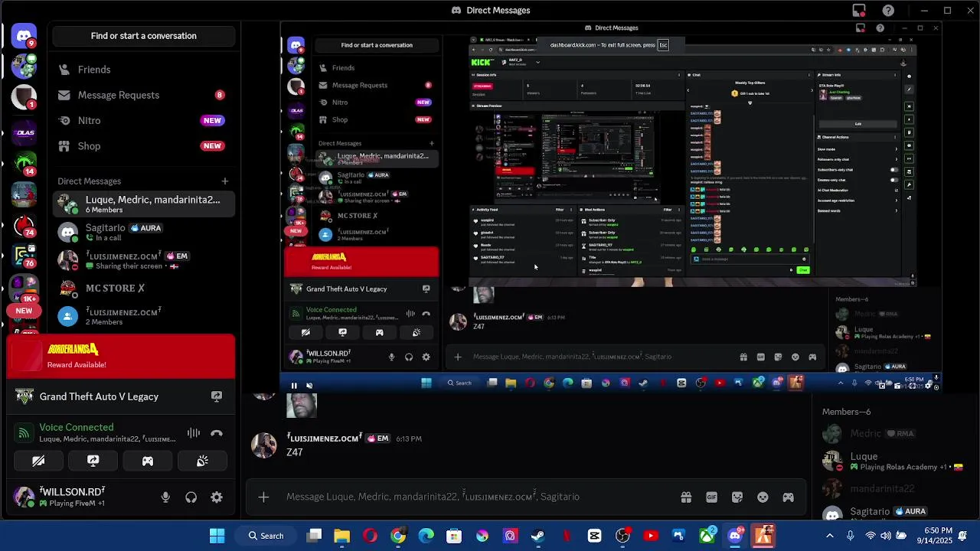This screenshot has height=551, width=980.
Task: Toggle noise suppression waveform icon
Action: (194, 433)
